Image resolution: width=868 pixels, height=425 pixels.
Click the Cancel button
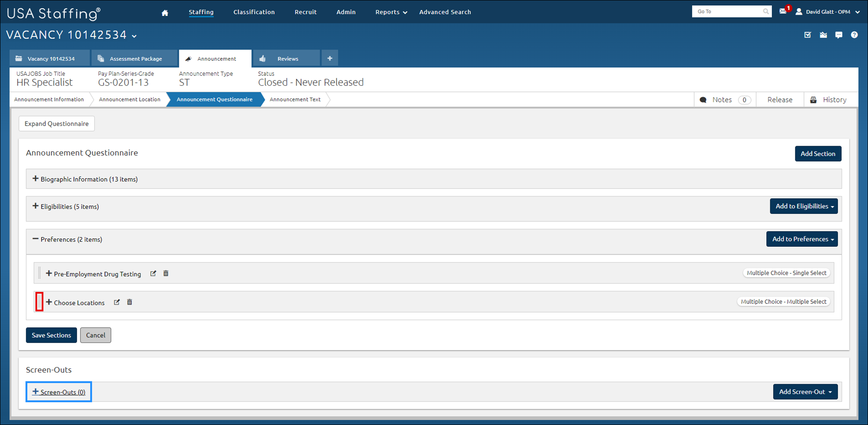tap(95, 335)
